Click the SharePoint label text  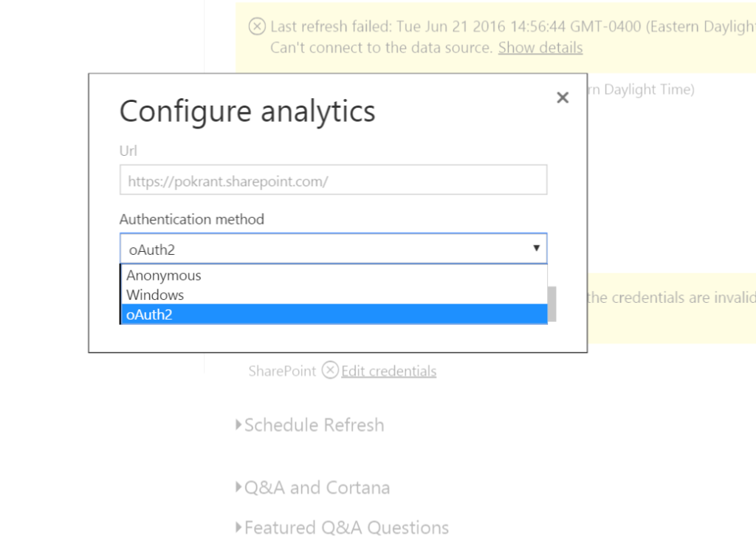pyautogui.click(x=281, y=370)
